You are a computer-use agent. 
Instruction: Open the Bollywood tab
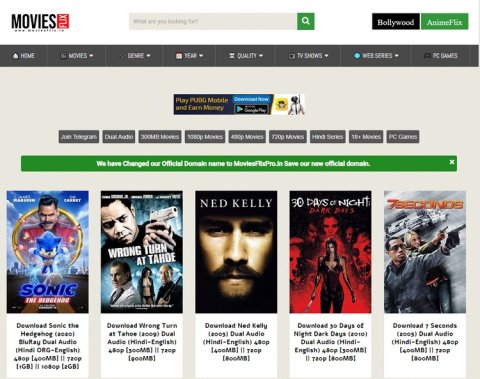[396, 22]
